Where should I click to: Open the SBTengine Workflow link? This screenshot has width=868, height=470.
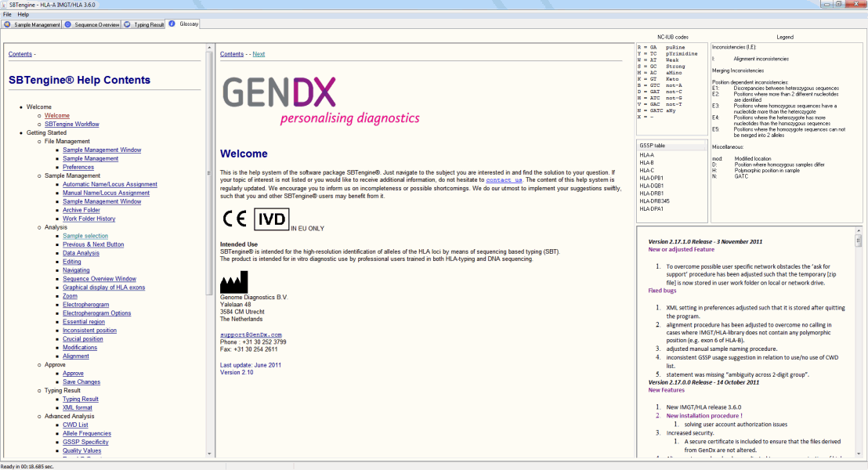[x=72, y=124]
